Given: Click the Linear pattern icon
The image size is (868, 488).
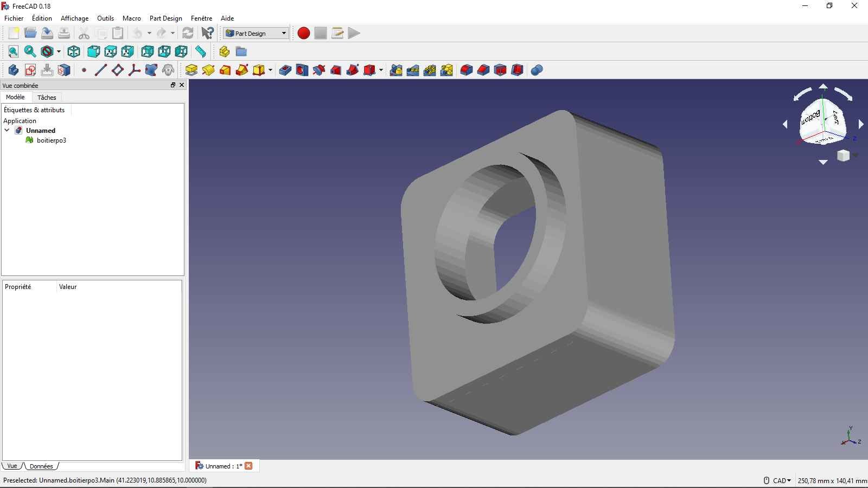Looking at the screenshot, I should click(413, 70).
